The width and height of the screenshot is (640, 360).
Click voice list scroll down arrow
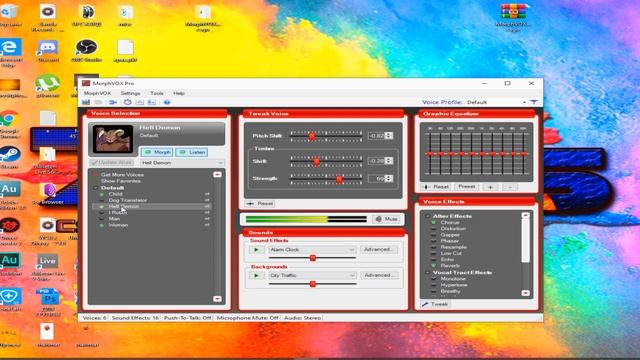pos(217,299)
